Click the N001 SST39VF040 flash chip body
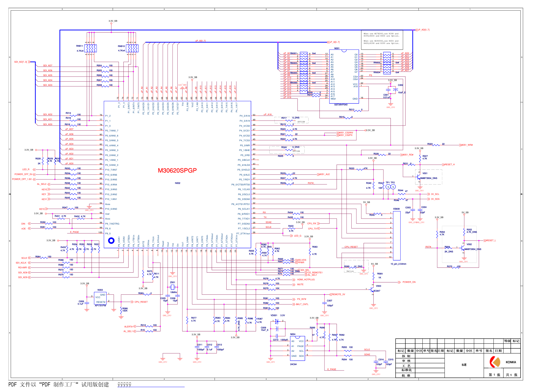 pyautogui.click(x=344, y=77)
